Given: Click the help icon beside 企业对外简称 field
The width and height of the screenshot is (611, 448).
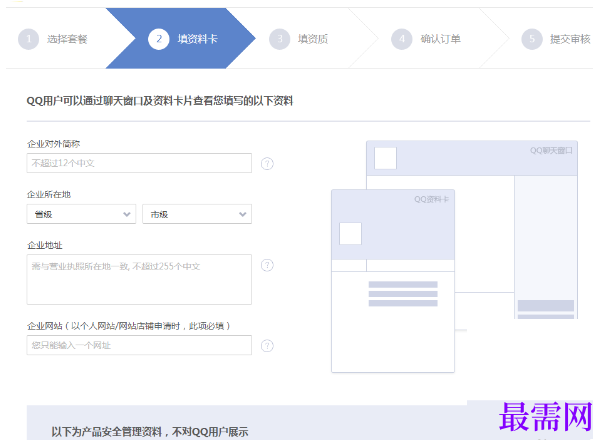Looking at the screenshot, I should [267, 163].
